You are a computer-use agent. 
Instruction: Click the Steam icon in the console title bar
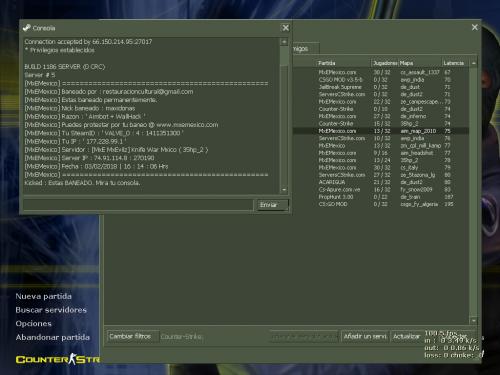click(x=26, y=28)
